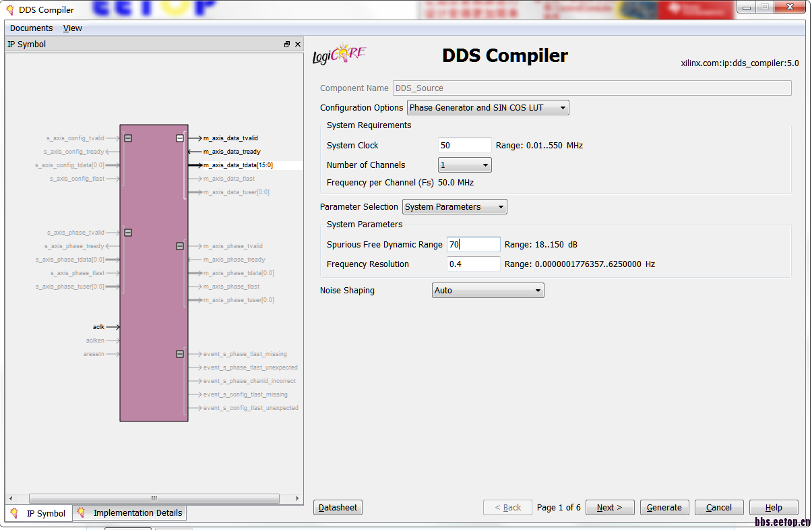
Task: Collapse the m_axis_data output group
Action: tap(180, 138)
